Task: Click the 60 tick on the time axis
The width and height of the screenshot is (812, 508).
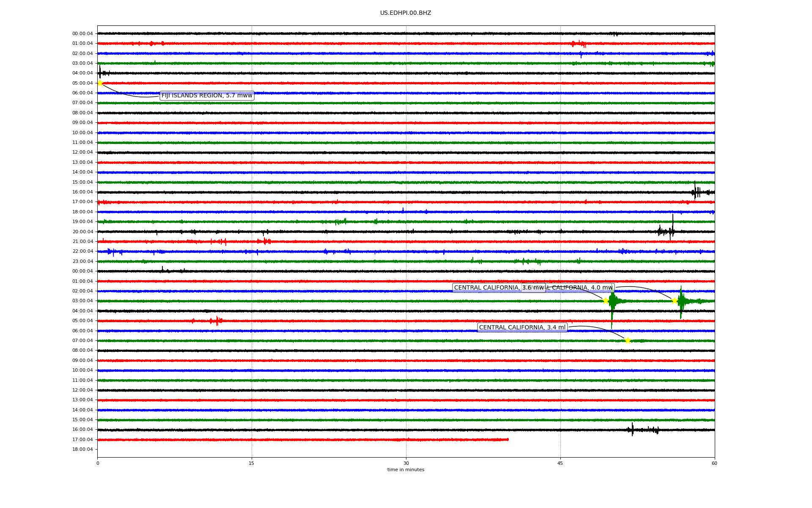Action: (x=714, y=463)
